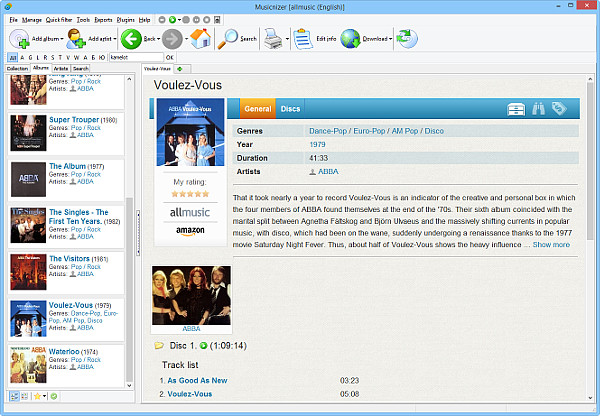Screen dimensions: 600x416
Task: Toggle letter filter S
Action: pos(52,57)
